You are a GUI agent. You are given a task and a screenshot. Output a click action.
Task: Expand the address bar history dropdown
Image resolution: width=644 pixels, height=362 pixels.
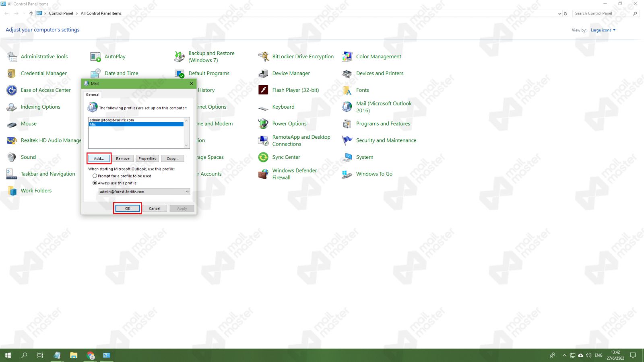pyautogui.click(x=559, y=13)
